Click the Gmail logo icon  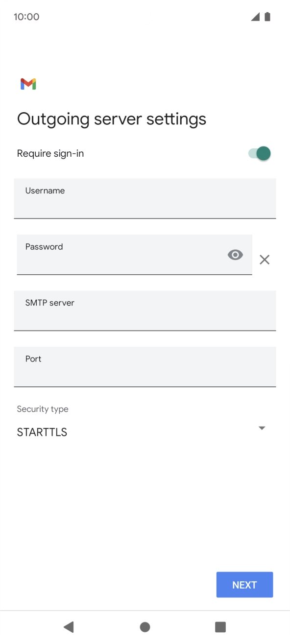point(28,84)
